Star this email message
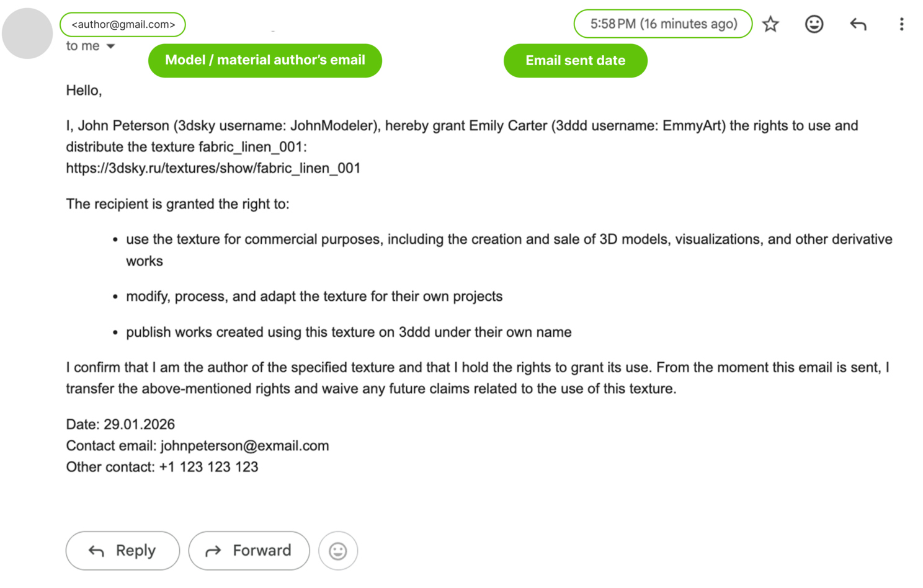 [x=770, y=24]
